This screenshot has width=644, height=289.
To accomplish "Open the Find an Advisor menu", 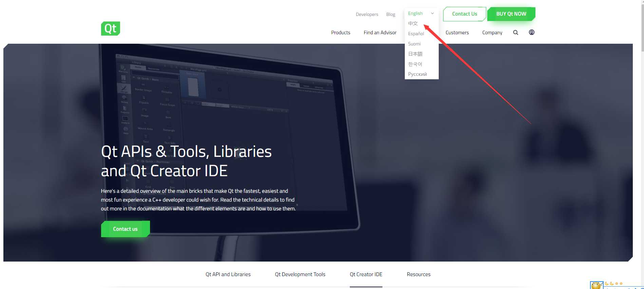I will pyautogui.click(x=380, y=33).
